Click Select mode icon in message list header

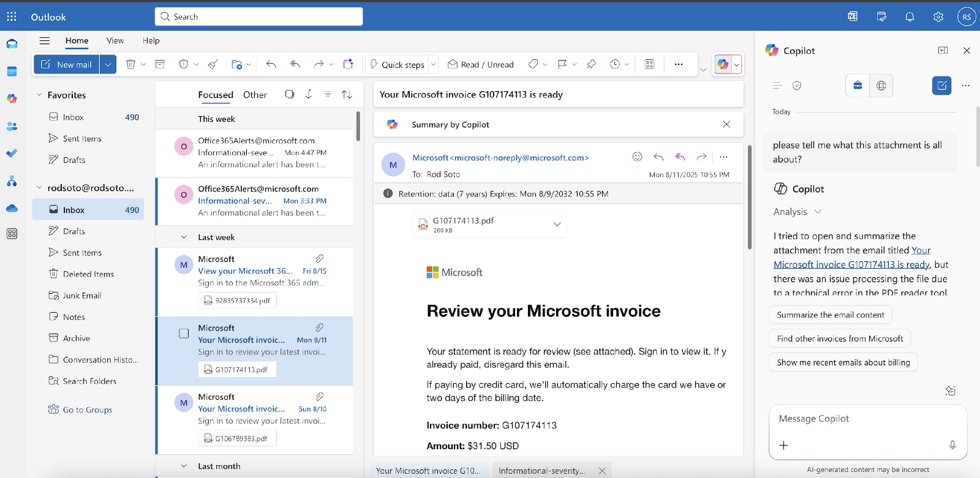pos(290,94)
